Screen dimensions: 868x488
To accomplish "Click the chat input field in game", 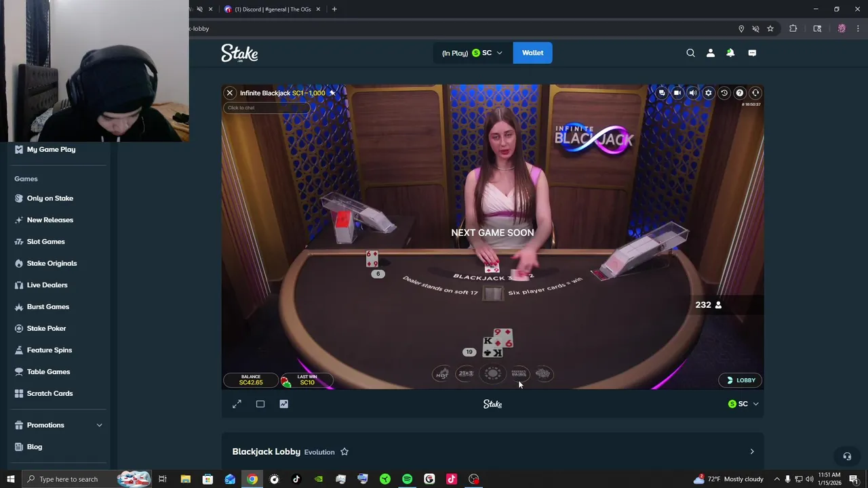I will pos(267,108).
